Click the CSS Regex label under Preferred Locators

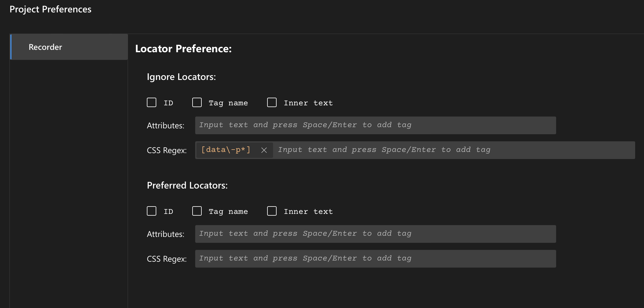167,259
